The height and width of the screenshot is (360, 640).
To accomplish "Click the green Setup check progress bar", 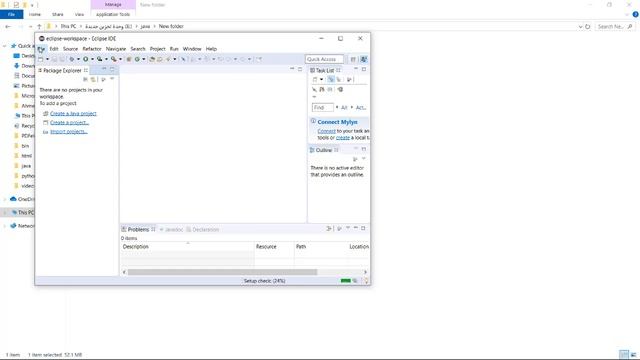I will 346,281.
